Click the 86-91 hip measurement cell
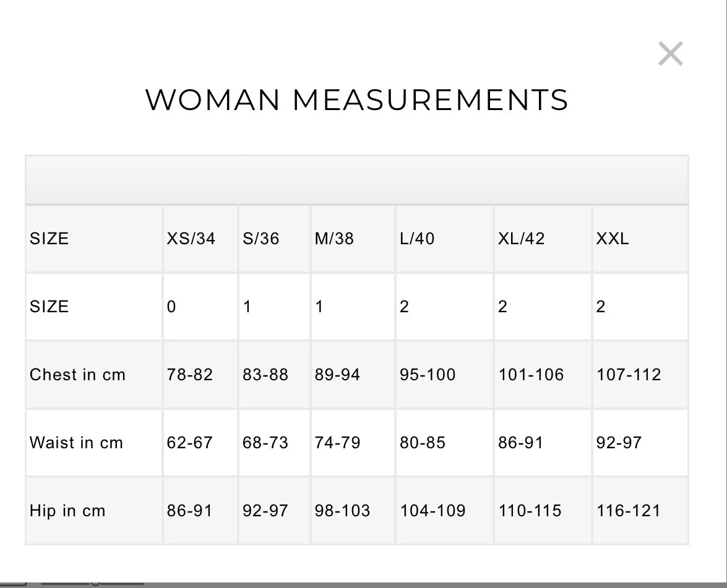 coord(189,511)
